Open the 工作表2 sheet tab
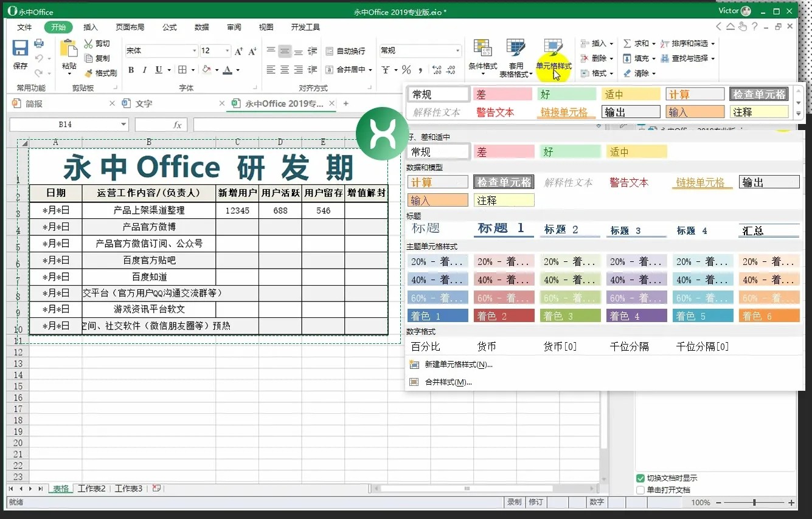Viewport: 812px width, 519px height. 91,488
